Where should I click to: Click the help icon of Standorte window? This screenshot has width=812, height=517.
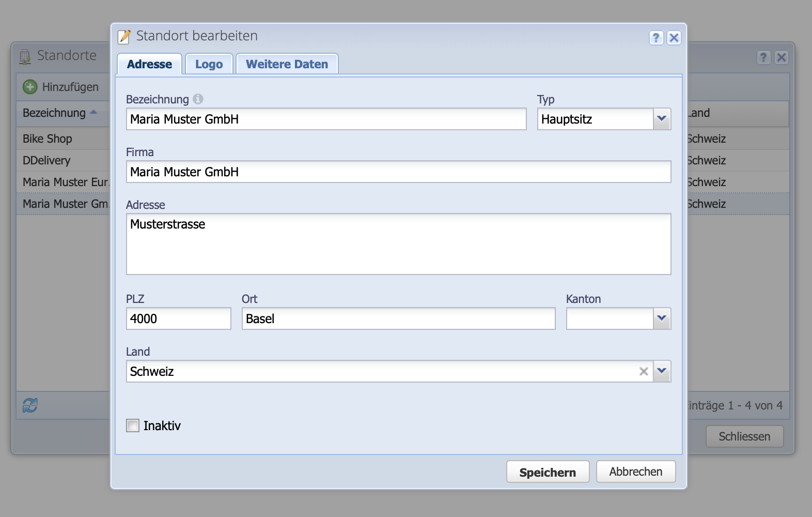click(763, 57)
